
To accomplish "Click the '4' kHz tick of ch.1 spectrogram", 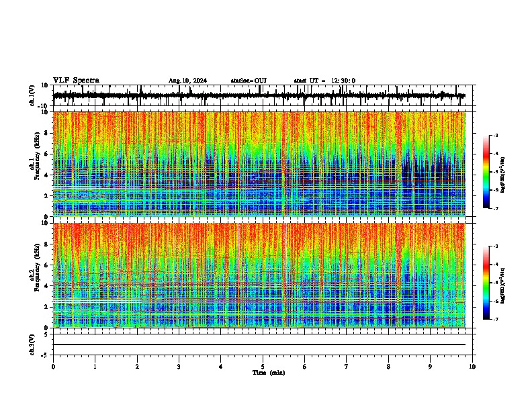I will point(47,175).
